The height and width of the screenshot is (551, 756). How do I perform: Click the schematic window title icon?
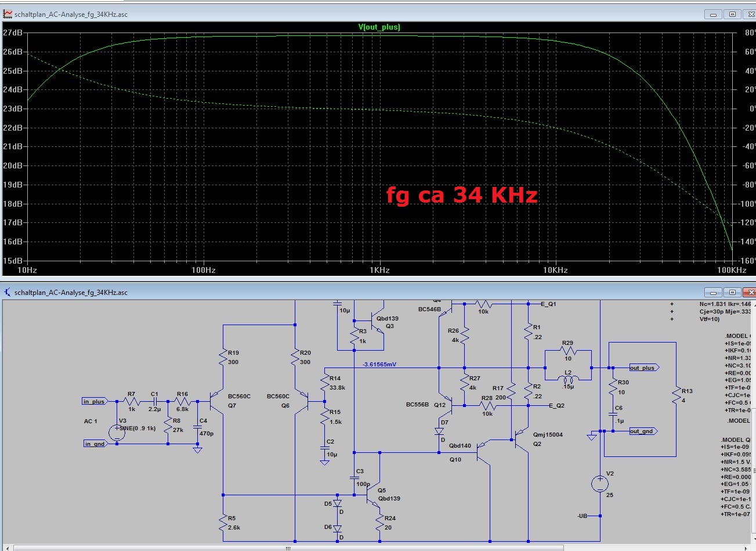[x=8, y=292]
